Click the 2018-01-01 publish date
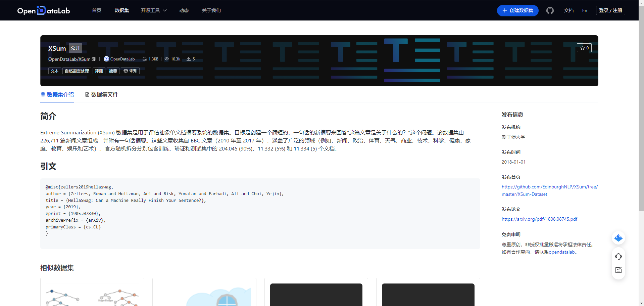Screen dimensions: 644x306 coord(513,162)
